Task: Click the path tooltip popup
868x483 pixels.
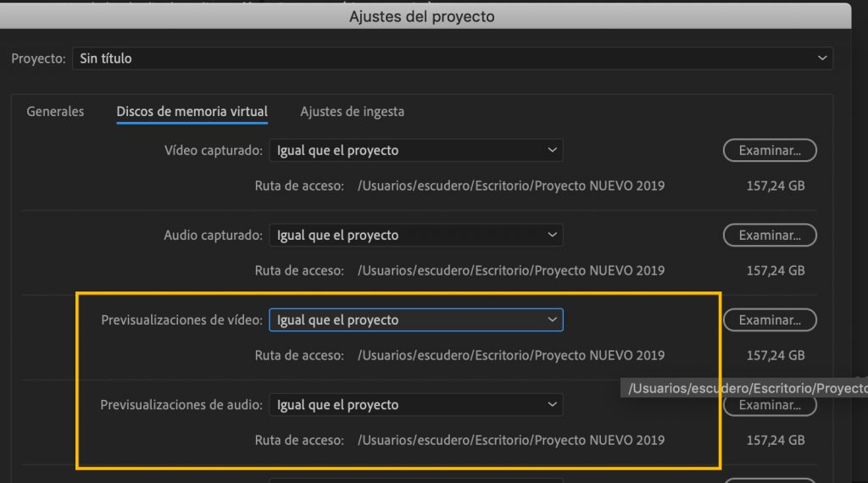Action: click(746, 388)
